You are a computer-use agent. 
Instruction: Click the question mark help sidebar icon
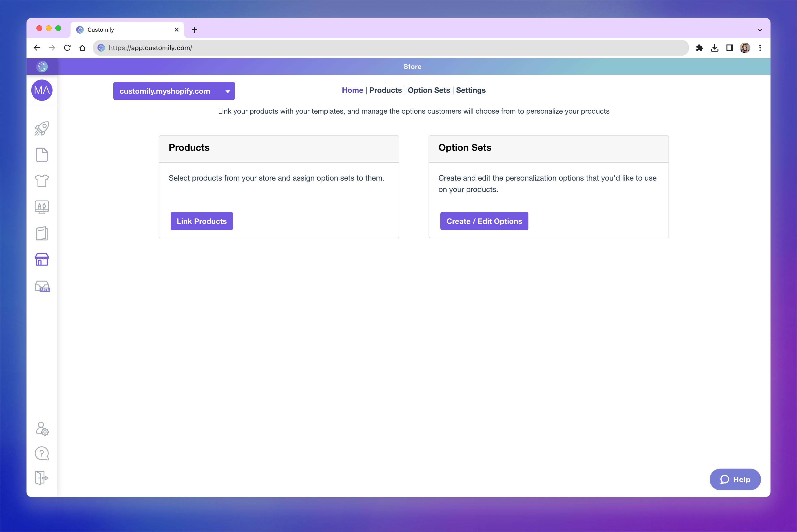coord(42,453)
